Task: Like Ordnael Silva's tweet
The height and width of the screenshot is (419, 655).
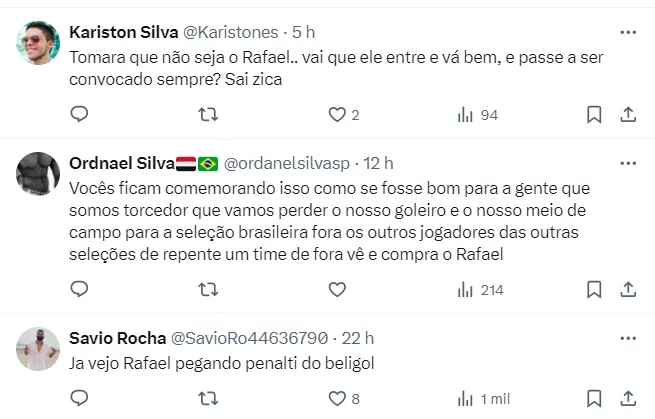Action: click(x=337, y=290)
